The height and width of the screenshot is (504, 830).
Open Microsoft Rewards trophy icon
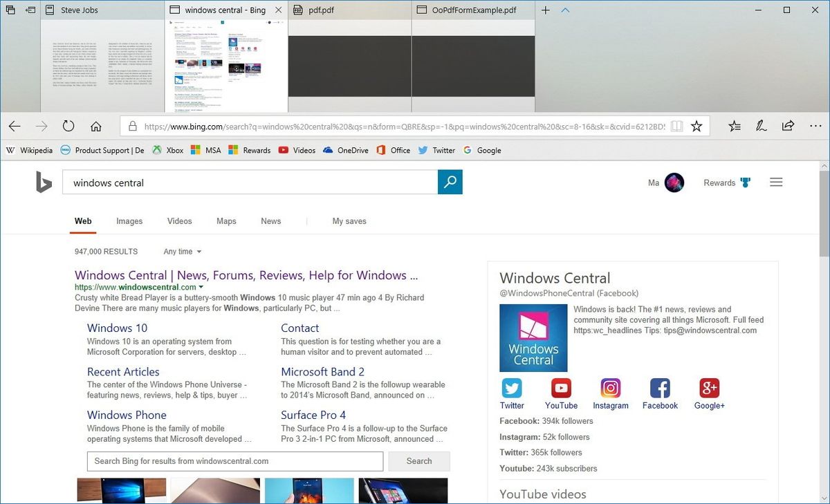click(x=745, y=182)
